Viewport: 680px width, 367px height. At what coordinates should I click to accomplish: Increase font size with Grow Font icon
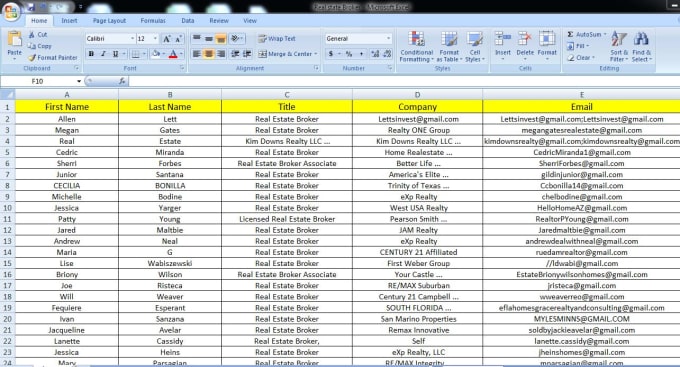[x=167, y=39]
